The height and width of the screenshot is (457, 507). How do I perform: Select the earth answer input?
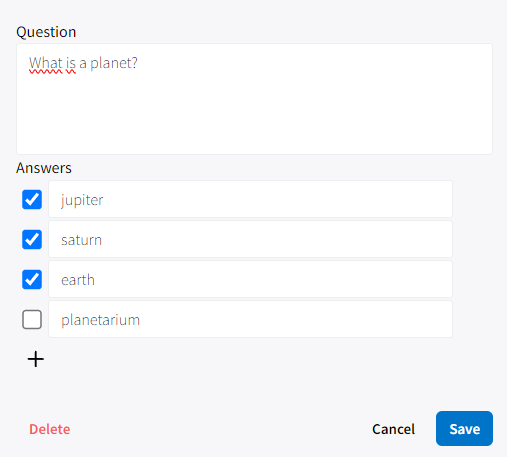pos(250,279)
